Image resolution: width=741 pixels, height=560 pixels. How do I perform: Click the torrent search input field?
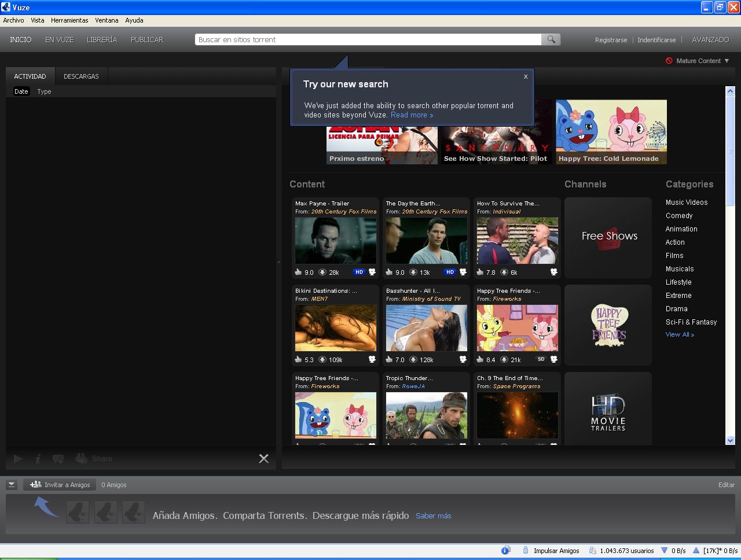tap(368, 39)
